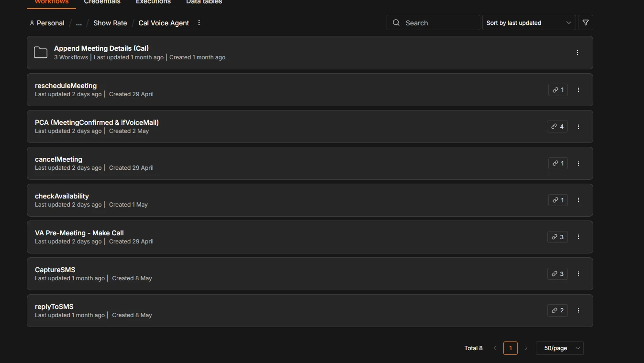Open more options for CaptureSMS workflow
Viewport: 644px width, 363px height.
click(578, 274)
